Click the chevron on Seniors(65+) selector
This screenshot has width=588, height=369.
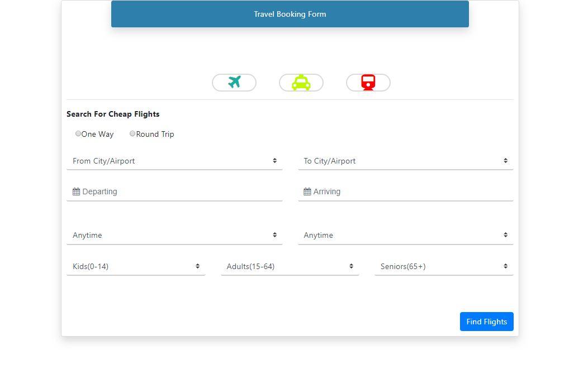pyautogui.click(x=505, y=266)
